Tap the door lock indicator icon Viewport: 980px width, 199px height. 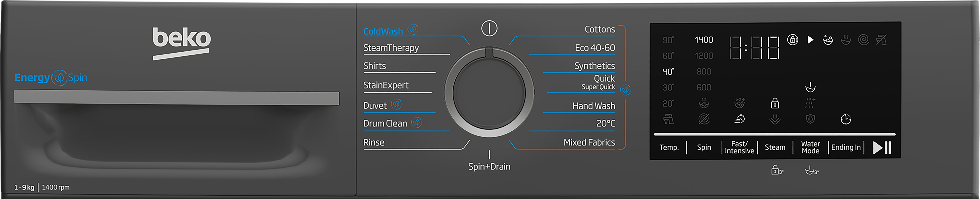(x=793, y=39)
